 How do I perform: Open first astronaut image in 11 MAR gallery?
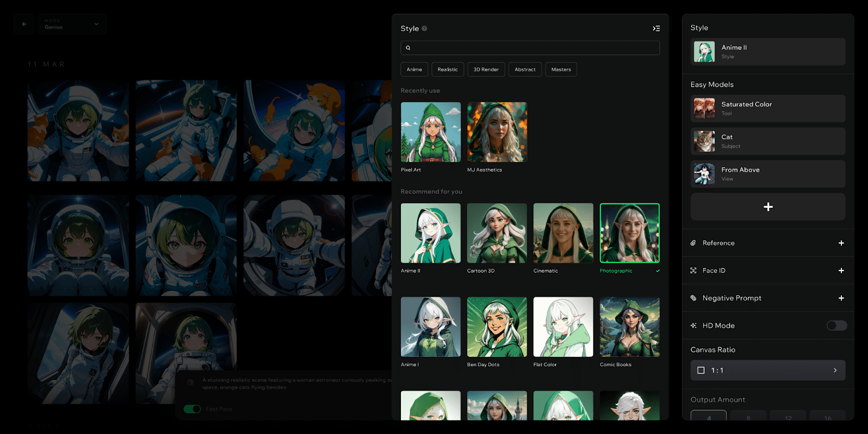(x=78, y=131)
